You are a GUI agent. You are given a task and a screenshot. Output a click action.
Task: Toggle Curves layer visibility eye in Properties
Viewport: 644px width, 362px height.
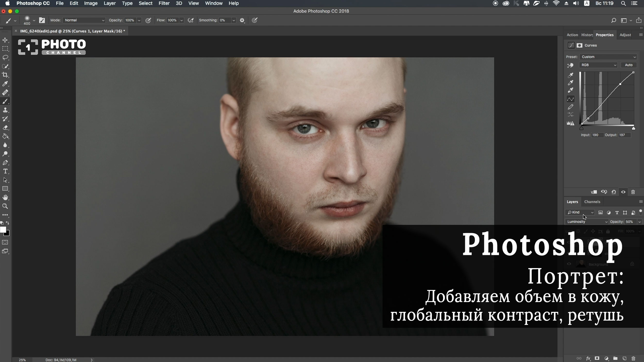623,192
